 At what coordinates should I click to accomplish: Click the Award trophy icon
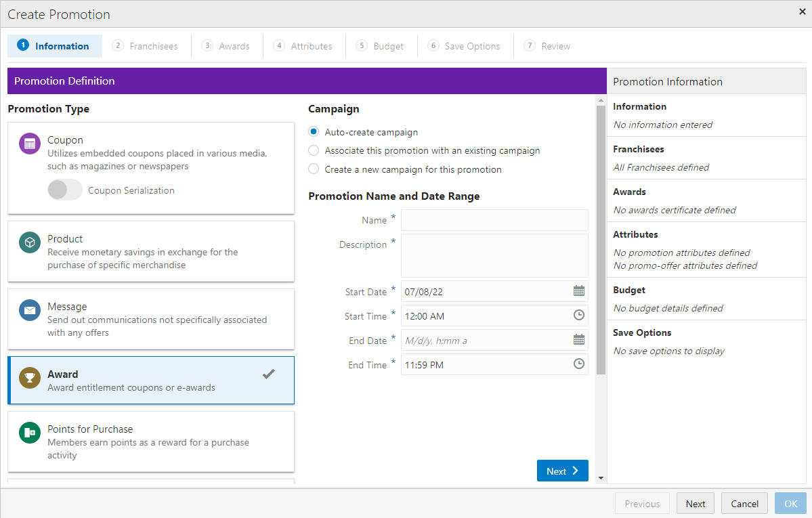30,378
